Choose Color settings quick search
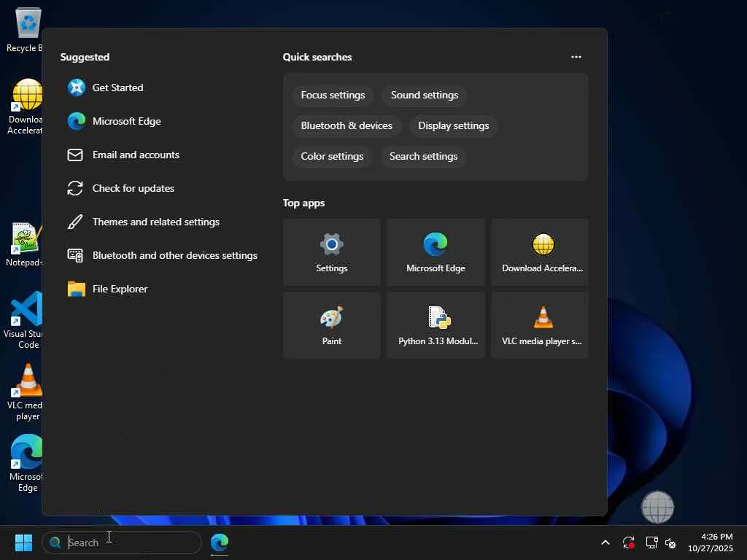The image size is (747, 560). click(x=332, y=156)
